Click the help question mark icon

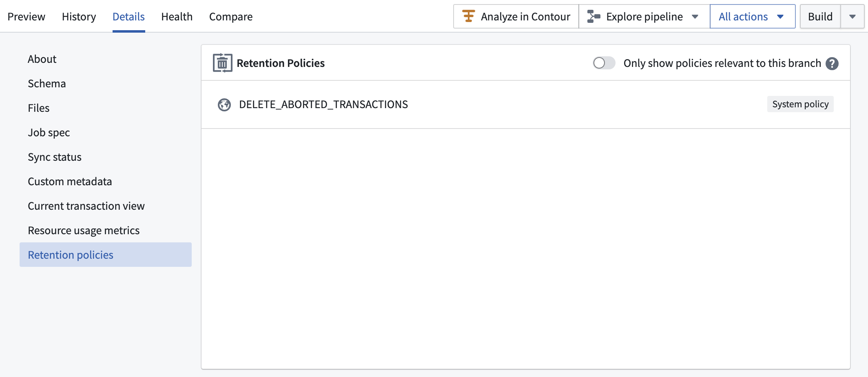point(832,64)
